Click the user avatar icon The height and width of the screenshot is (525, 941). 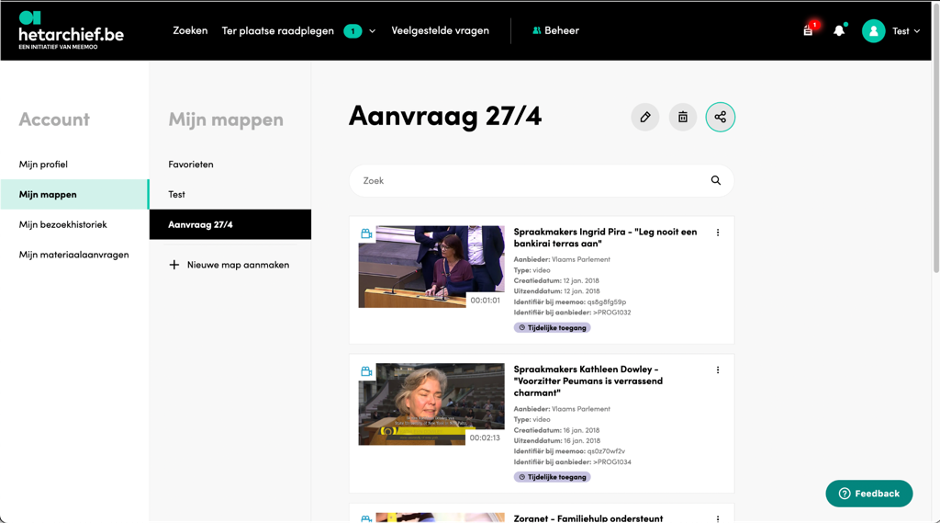(x=873, y=31)
